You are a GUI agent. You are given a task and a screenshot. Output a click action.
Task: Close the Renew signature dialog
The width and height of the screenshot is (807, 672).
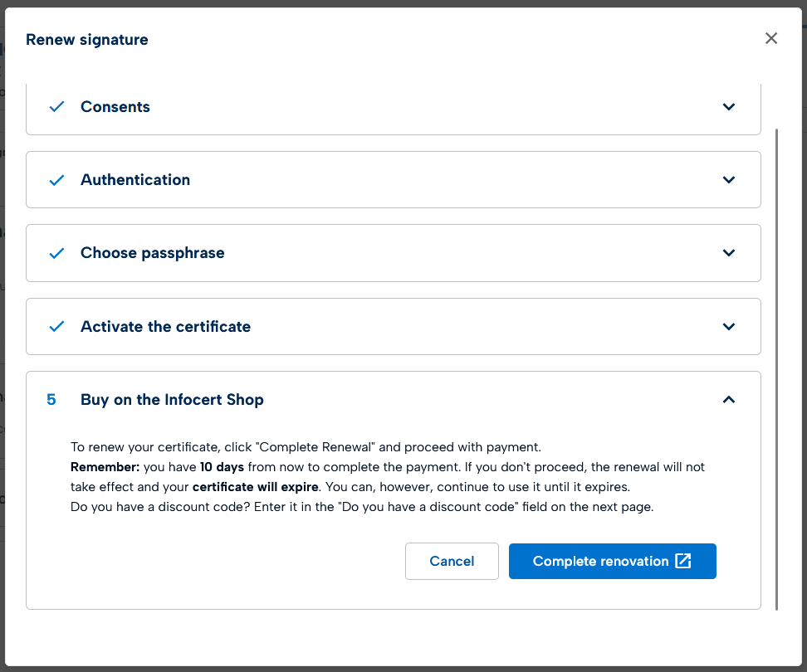(771, 38)
